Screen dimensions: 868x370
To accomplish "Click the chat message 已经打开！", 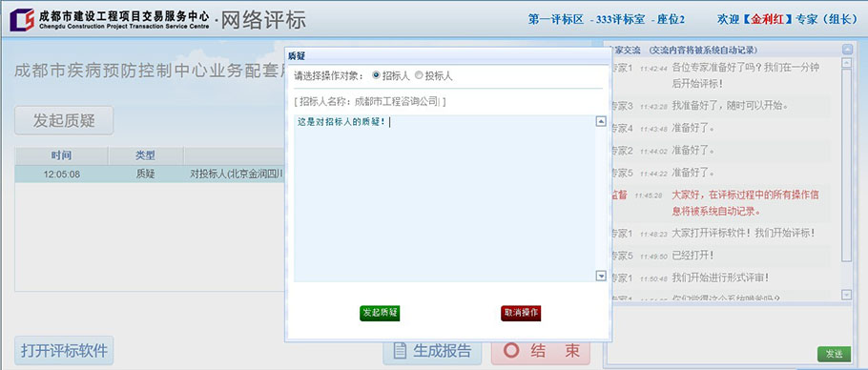I will pos(692,256).
